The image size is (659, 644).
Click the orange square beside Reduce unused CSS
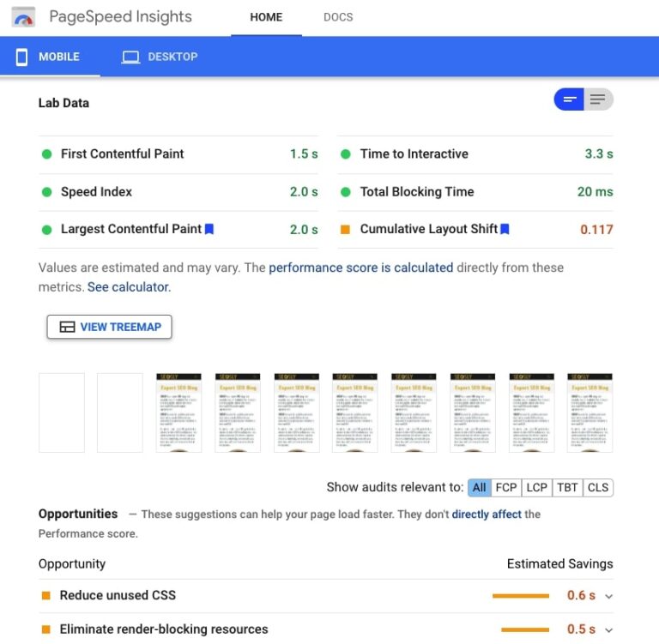coord(46,595)
